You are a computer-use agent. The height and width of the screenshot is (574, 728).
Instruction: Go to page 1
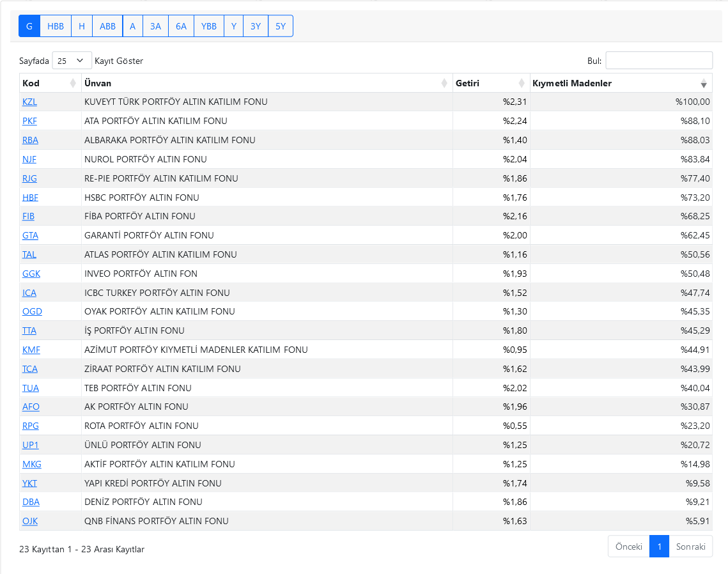[x=659, y=547]
